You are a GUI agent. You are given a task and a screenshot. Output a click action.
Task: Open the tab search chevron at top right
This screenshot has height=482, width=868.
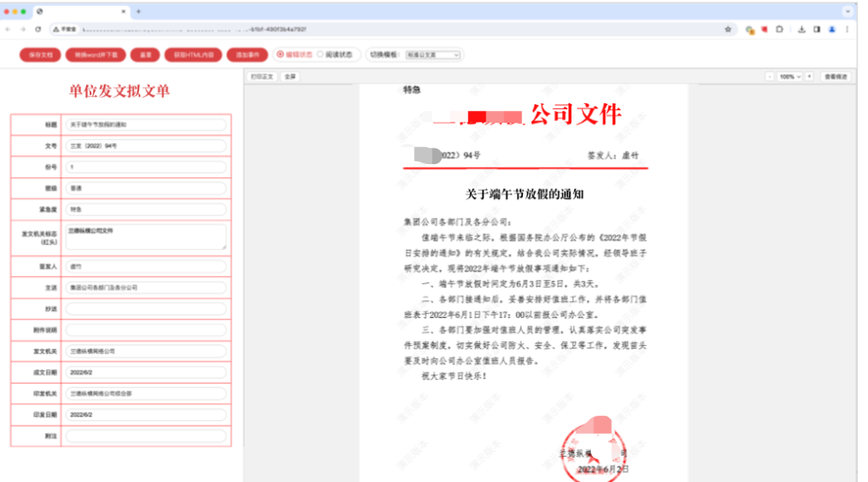[847, 11]
